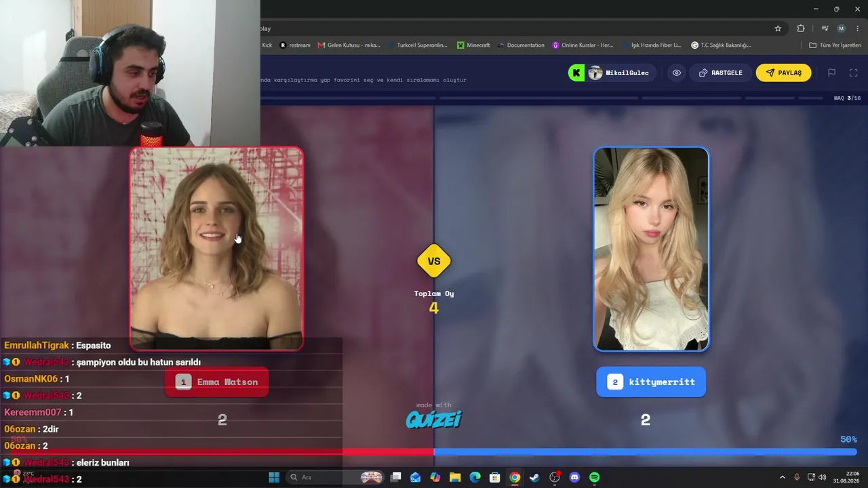Open the volume speaker tray icon
This screenshot has width=868, height=488.
point(823,477)
